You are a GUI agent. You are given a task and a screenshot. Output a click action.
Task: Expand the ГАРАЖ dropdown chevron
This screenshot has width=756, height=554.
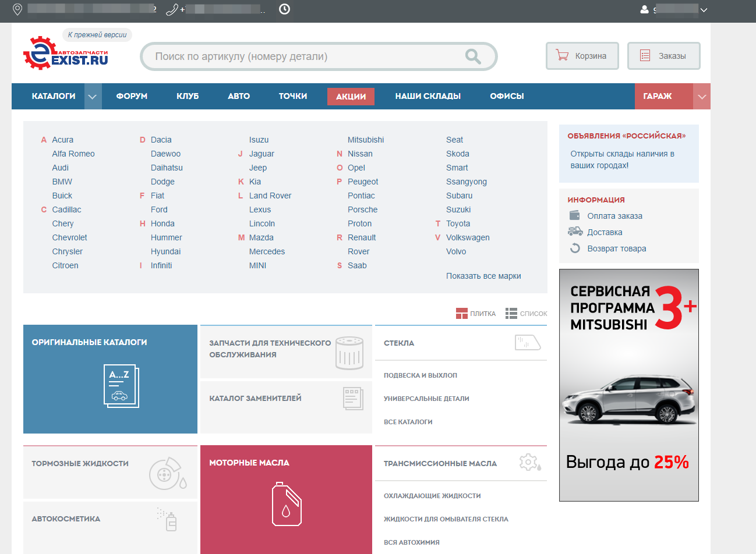(x=702, y=97)
